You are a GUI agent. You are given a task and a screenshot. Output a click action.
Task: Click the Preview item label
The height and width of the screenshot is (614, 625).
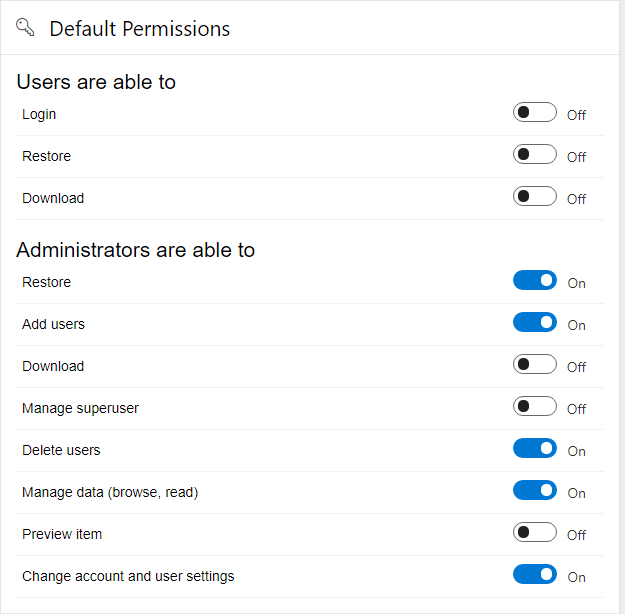pyautogui.click(x=62, y=534)
